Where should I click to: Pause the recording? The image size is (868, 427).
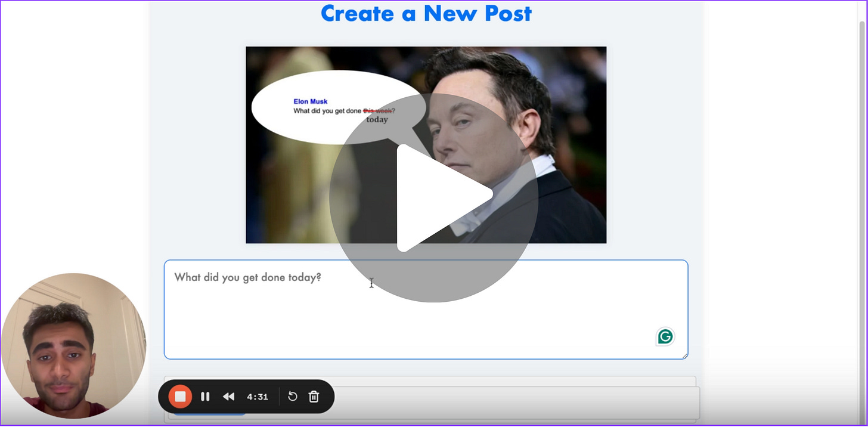coord(205,397)
